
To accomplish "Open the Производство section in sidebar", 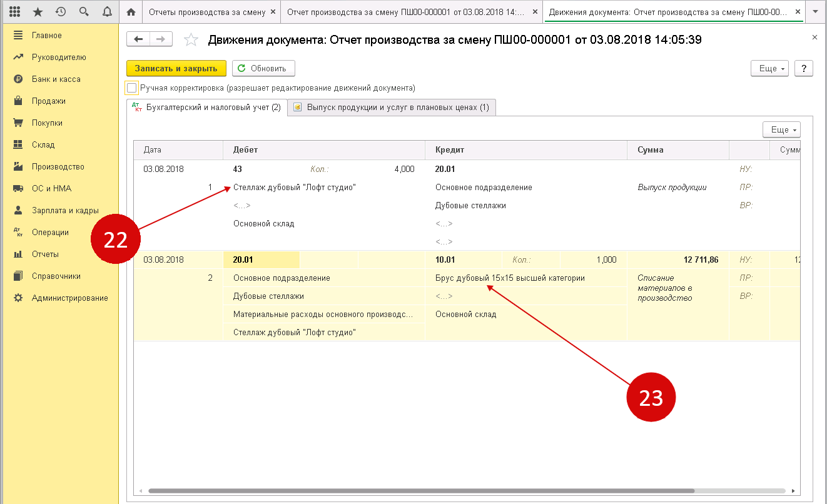I will coord(58,167).
